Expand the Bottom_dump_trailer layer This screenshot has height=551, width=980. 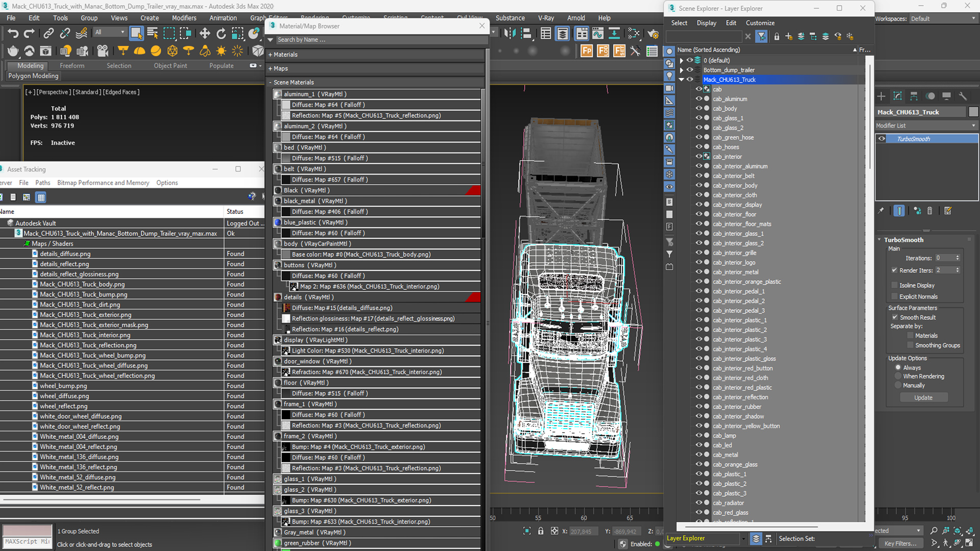pos(681,70)
